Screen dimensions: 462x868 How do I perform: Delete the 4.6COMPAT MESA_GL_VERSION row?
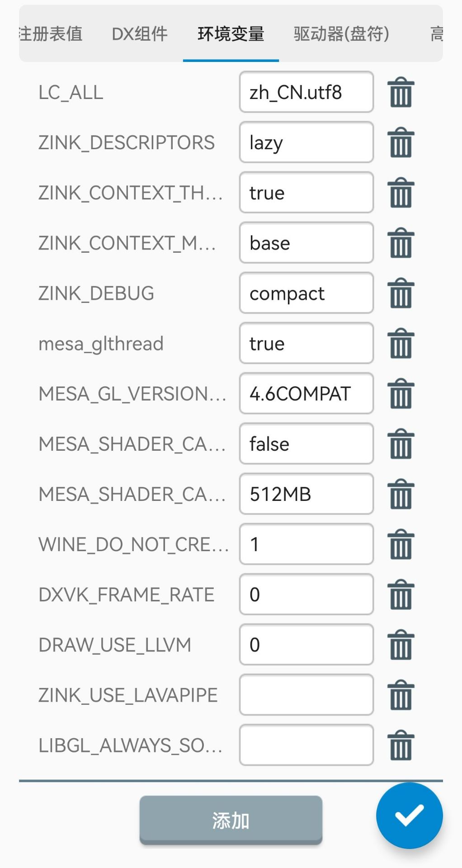(401, 393)
